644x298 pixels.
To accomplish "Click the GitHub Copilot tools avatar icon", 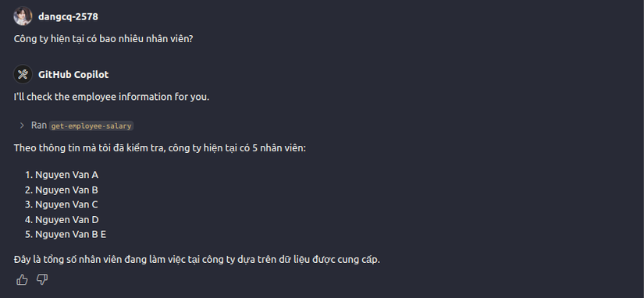I will click(x=23, y=74).
